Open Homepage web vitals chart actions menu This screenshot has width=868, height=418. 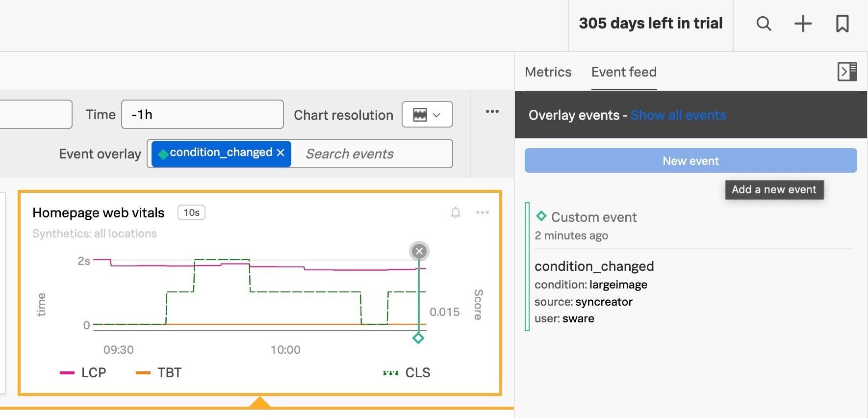pyautogui.click(x=483, y=212)
